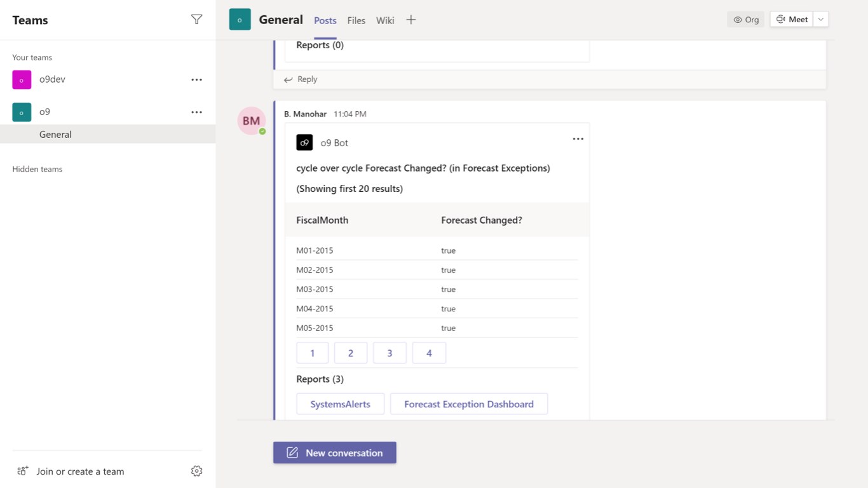This screenshot has height=488, width=868.
Task: Switch to the Files tab
Action: click(x=356, y=20)
